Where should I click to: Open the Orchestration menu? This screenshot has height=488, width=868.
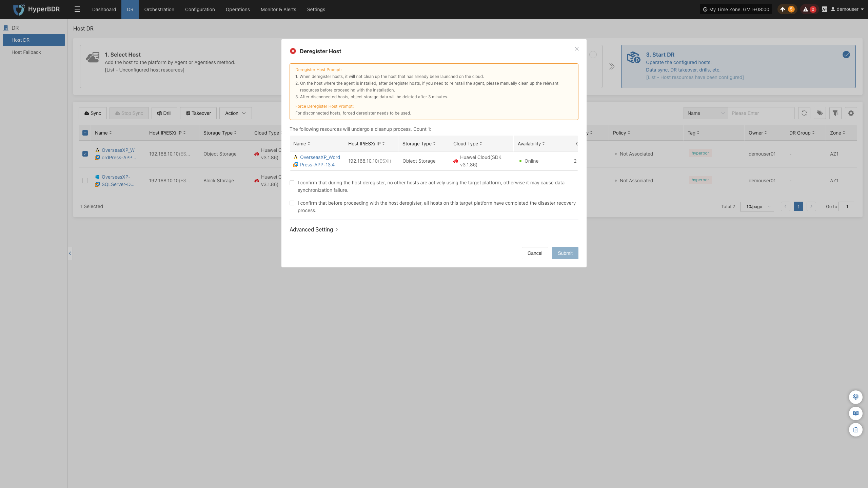click(159, 9)
